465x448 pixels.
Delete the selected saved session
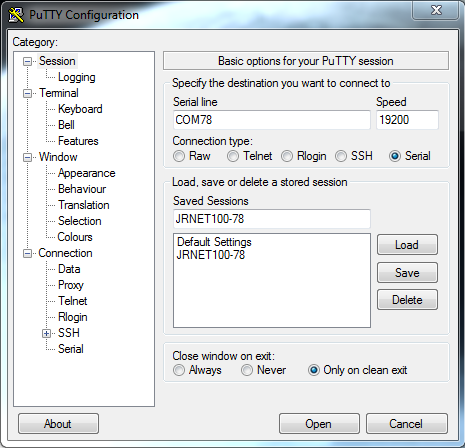[x=407, y=300]
